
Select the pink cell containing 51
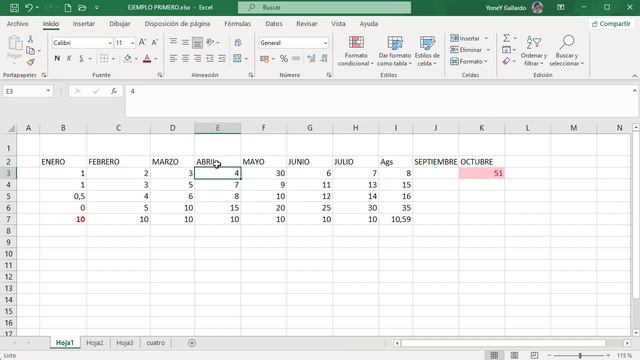(x=481, y=173)
